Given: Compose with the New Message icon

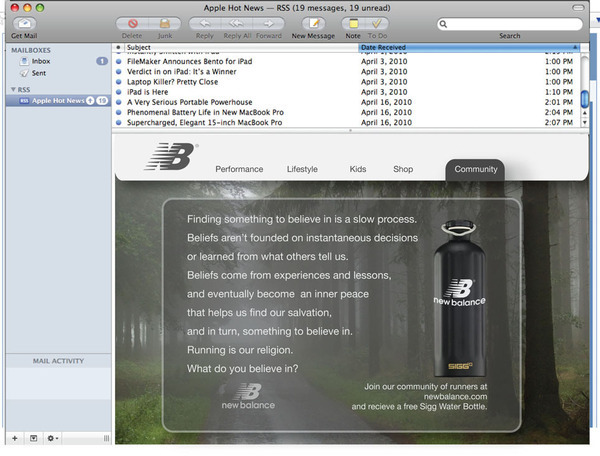Looking at the screenshot, I should click(x=314, y=24).
